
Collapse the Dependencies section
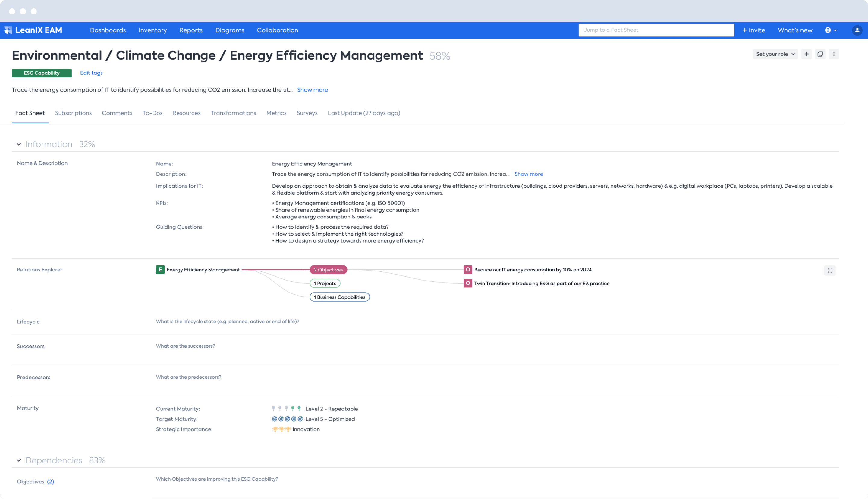point(18,460)
